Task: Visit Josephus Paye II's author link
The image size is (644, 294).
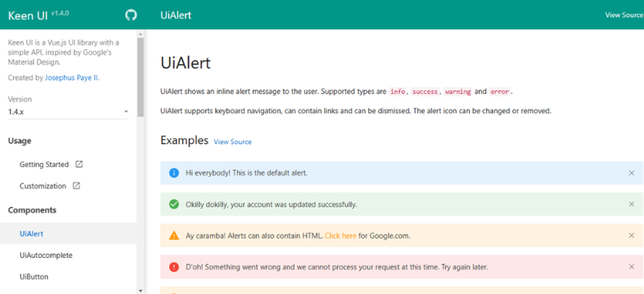Action: (x=72, y=78)
